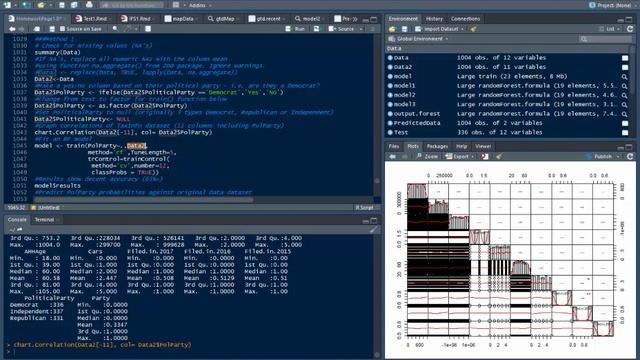The image size is (640, 360).
Task: Click the document outline icon in editor
Action: coord(372,29)
